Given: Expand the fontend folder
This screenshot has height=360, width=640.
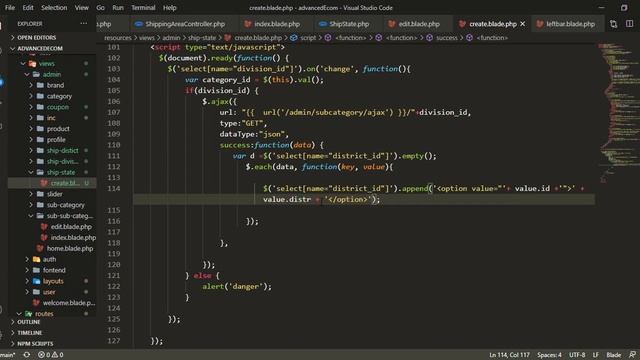Looking at the screenshot, I should coord(52,270).
